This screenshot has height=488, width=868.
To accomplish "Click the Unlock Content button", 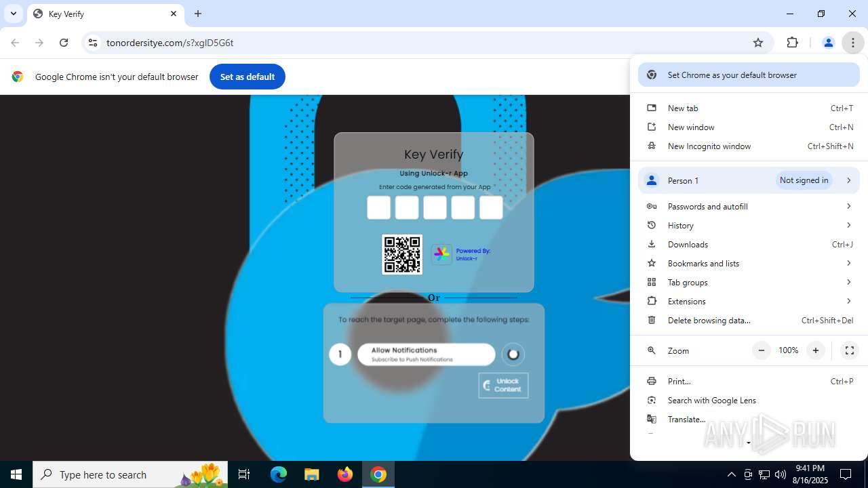I will tap(503, 385).
